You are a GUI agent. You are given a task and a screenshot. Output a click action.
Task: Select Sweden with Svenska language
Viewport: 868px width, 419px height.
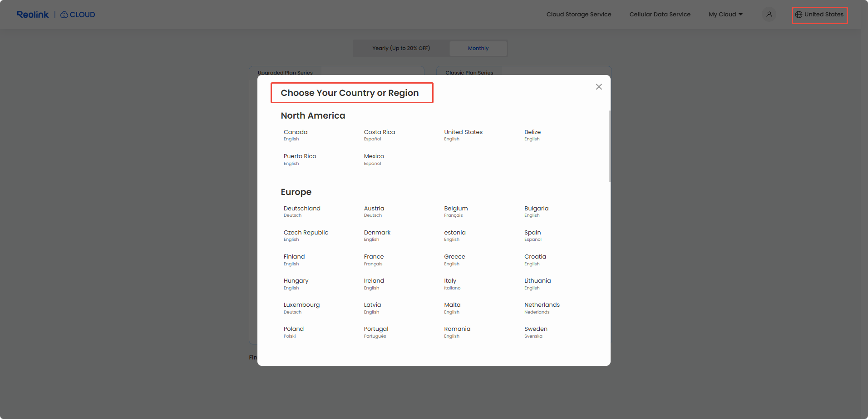(x=536, y=332)
